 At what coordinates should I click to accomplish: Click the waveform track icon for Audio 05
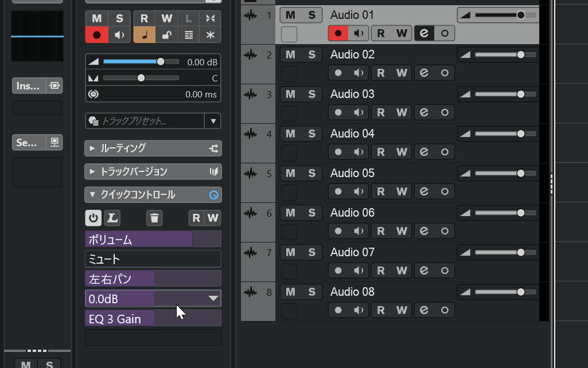pyautogui.click(x=251, y=173)
